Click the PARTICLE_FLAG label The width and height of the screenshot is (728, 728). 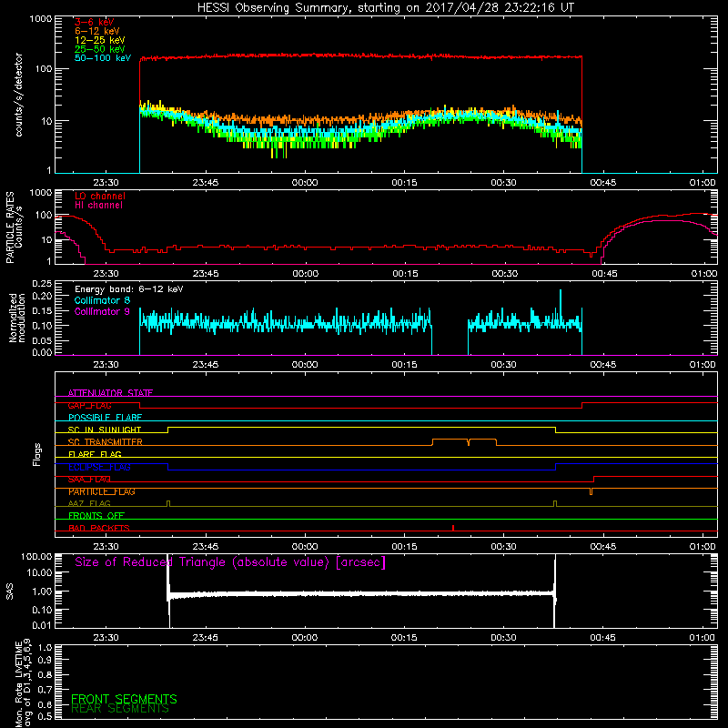coord(102,491)
